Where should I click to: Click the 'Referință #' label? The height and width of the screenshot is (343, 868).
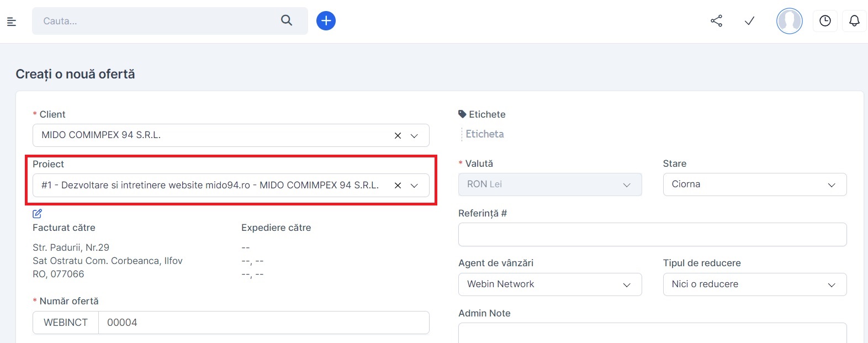pos(483,213)
